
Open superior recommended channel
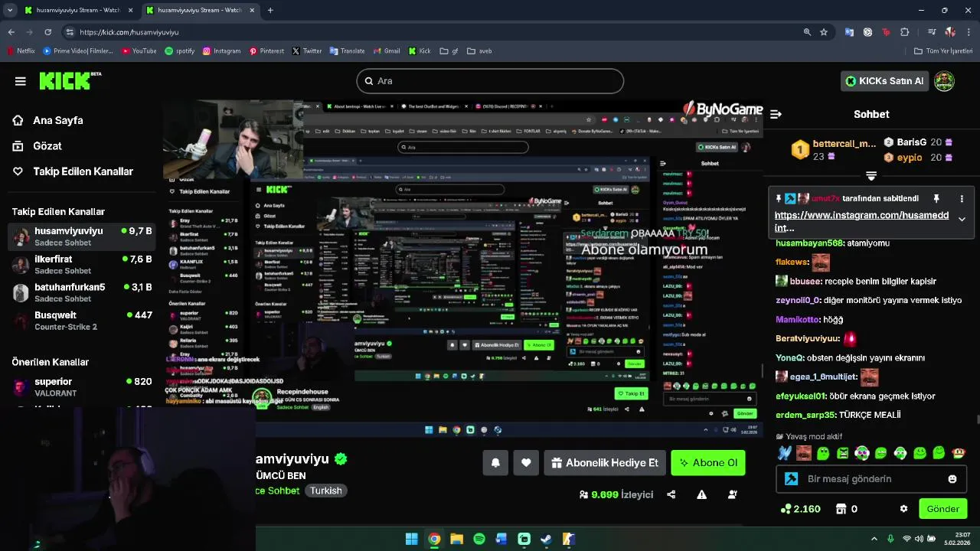coord(82,387)
